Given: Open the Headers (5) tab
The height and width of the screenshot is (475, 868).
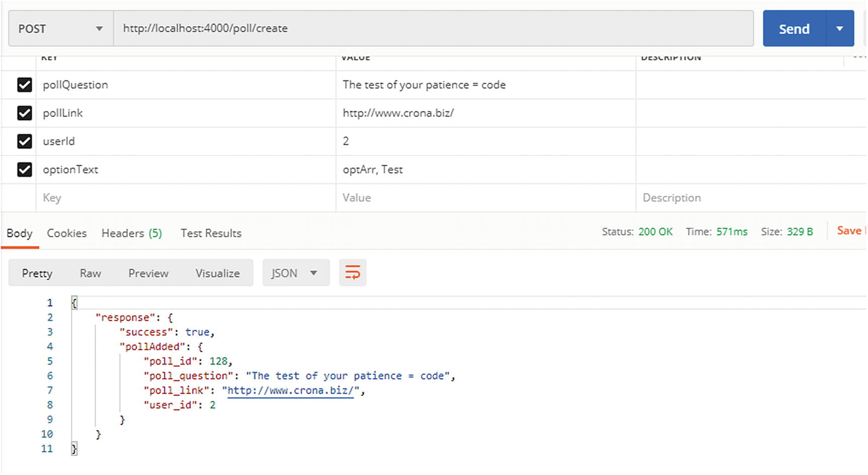Looking at the screenshot, I should [x=131, y=233].
